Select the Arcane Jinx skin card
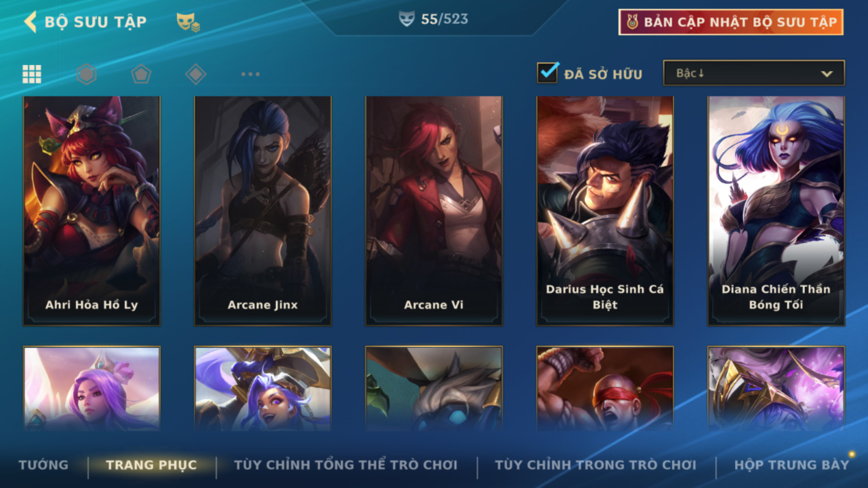868x488 pixels. point(263,211)
